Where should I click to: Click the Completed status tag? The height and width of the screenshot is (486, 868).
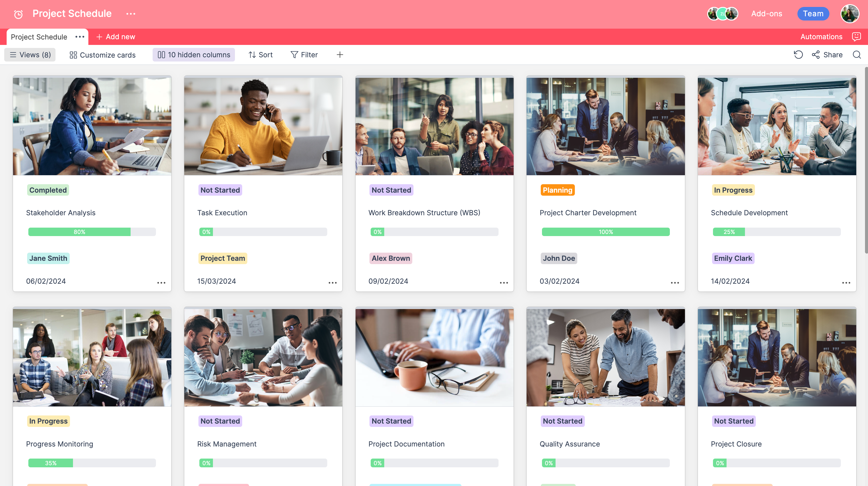pos(48,190)
